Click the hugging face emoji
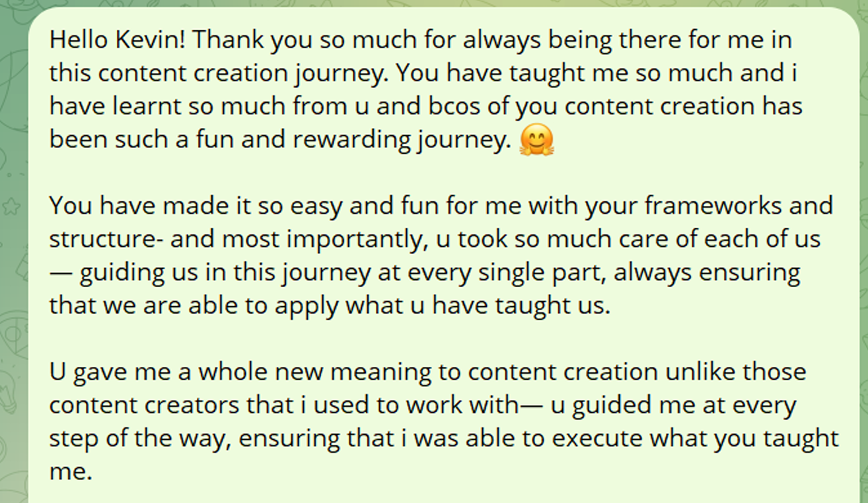The width and height of the screenshot is (868, 503). [536, 141]
